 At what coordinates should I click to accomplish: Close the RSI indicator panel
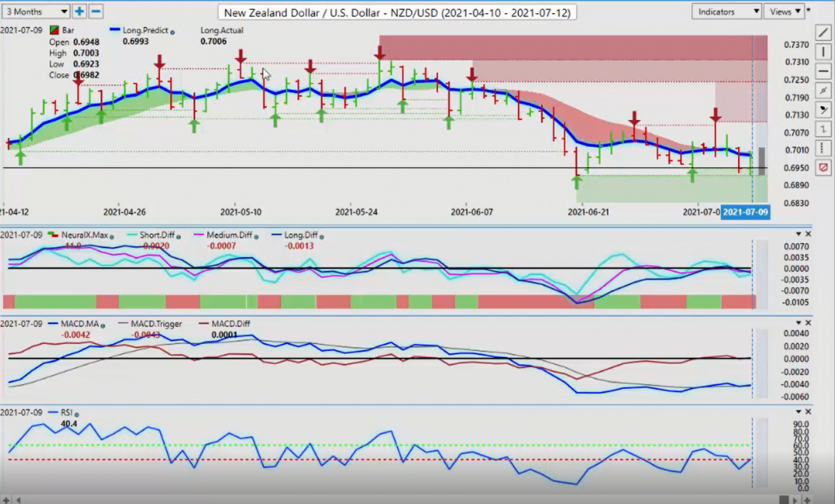808,411
